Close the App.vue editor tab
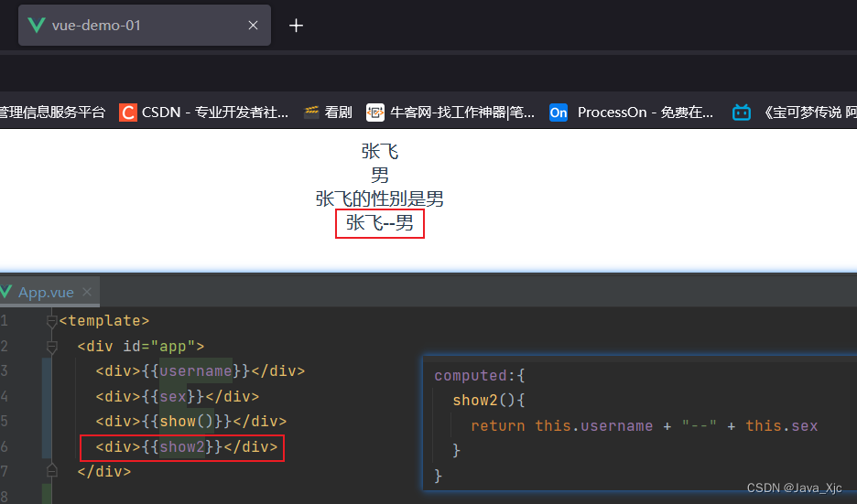 [x=87, y=292]
